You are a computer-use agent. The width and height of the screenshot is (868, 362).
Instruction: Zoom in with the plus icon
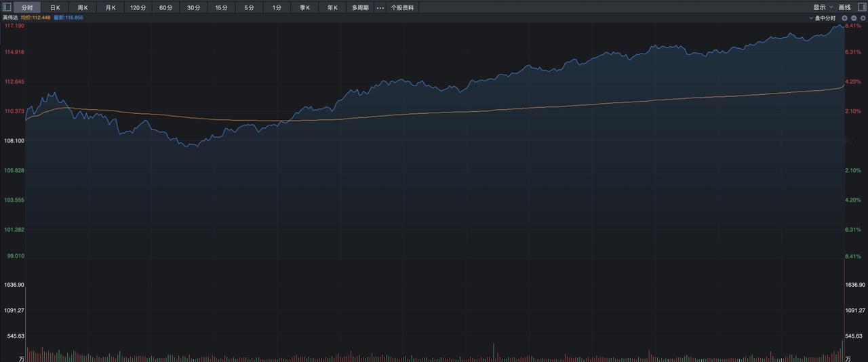coord(844,18)
